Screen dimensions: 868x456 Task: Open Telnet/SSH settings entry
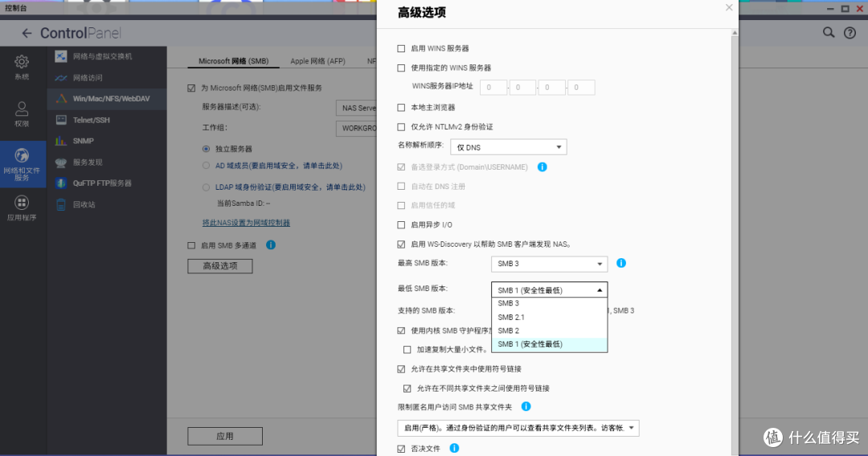107,120
